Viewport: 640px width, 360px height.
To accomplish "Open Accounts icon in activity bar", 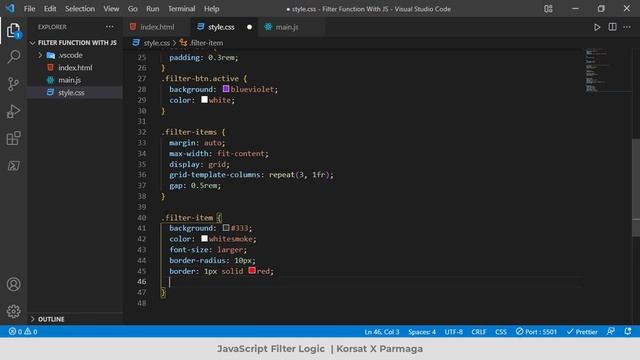I will pyautogui.click(x=13, y=284).
